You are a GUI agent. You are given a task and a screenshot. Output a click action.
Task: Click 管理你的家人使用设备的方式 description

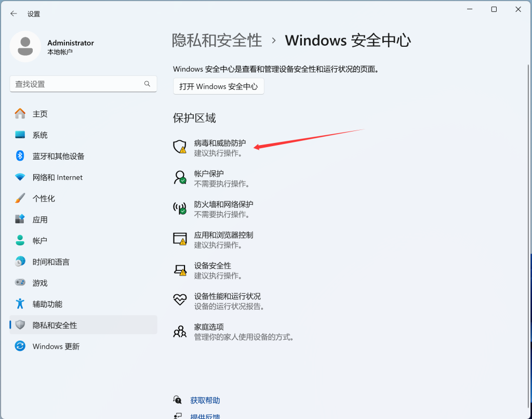[244, 337]
